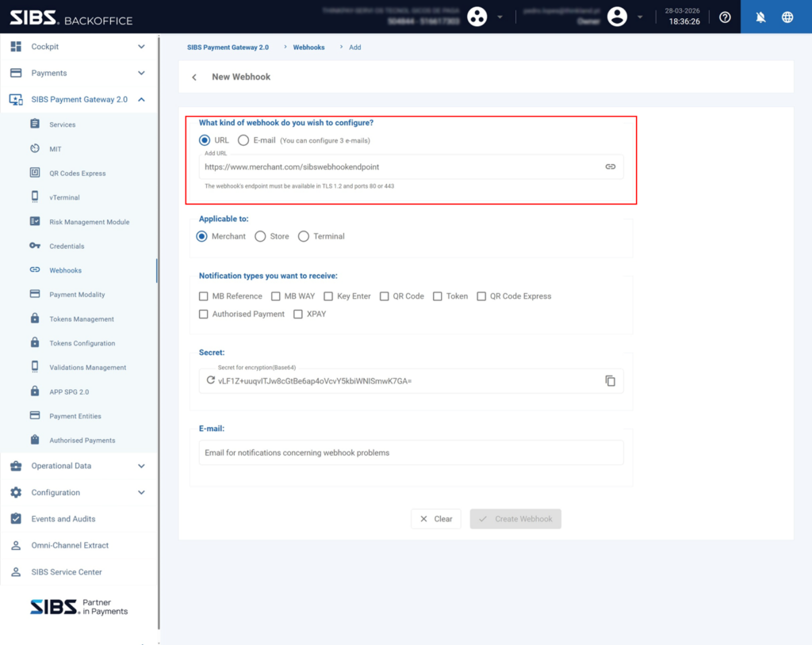This screenshot has height=645, width=812.
Task: Open Credentials in the sidebar
Action: 67,246
